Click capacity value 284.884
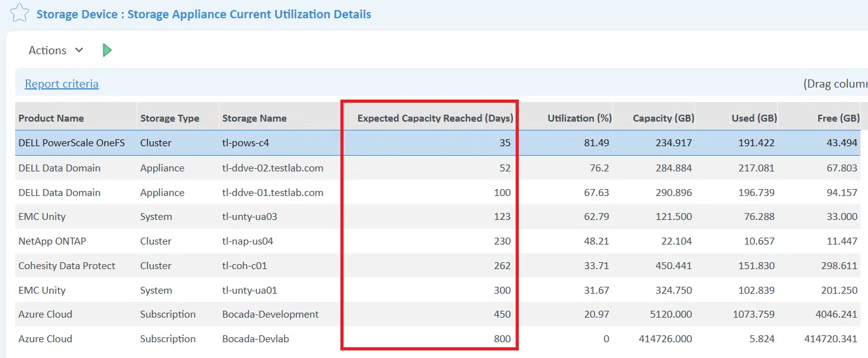Viewport: 868px width, 358px height. [x=673, y=168]
